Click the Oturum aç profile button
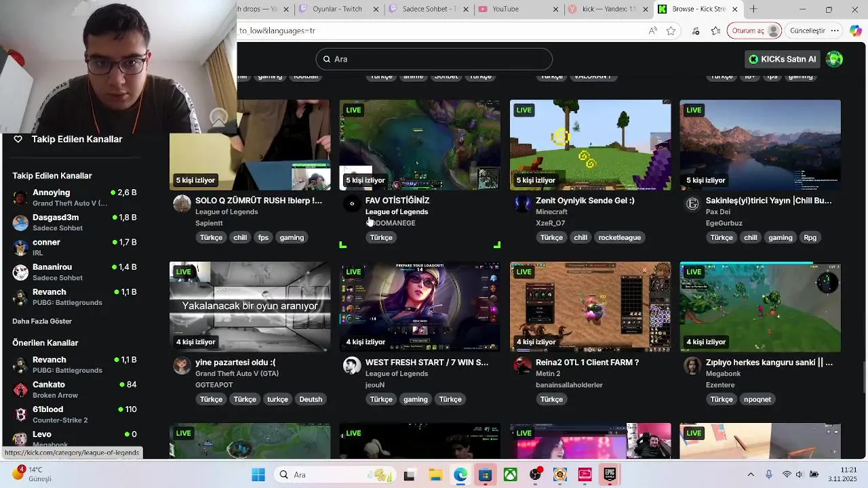 pos(755,30)
